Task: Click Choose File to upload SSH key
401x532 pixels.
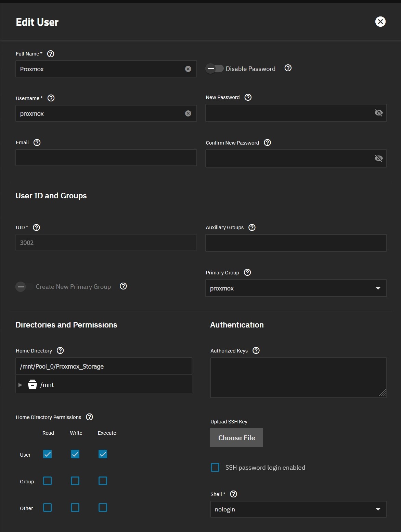Action: pyautogui.click(x=236, y=437)
